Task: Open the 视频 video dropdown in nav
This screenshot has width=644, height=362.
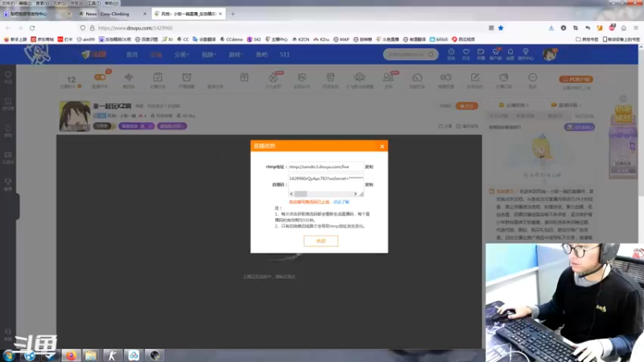Action: pyautogui.click(x=208, y=55)
